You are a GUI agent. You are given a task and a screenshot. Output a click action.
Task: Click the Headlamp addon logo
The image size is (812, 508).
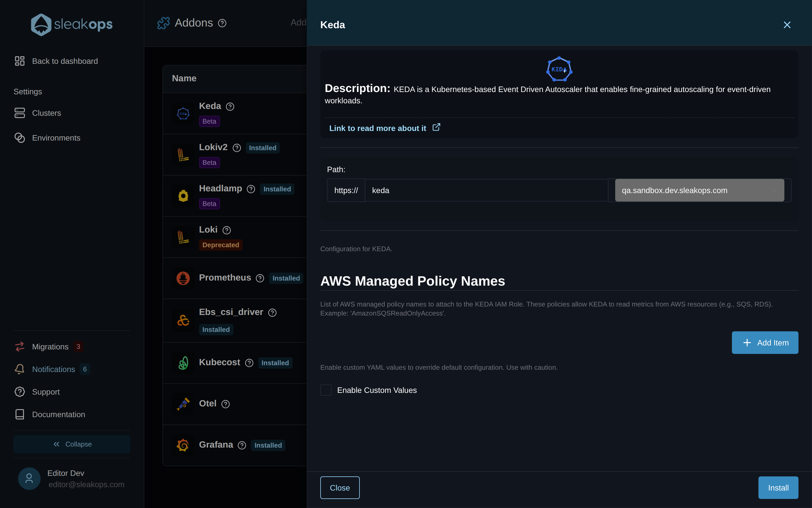tap(183, 196)
